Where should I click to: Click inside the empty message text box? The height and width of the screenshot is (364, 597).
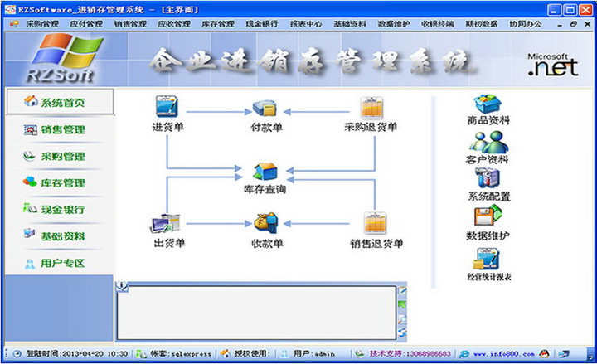click(256, 313)
